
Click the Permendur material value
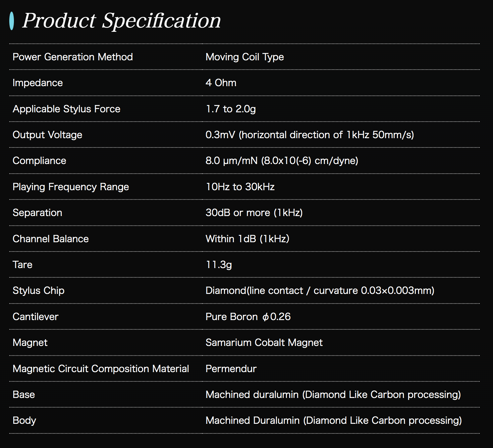point(231,369)
